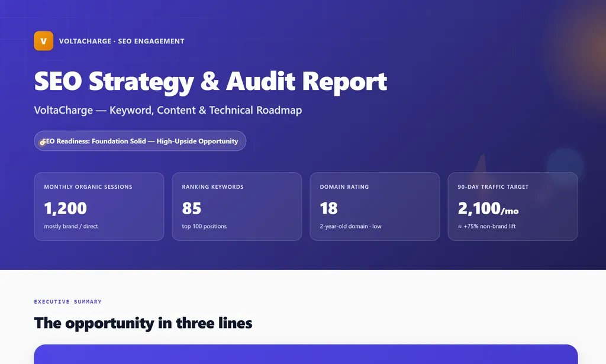Click the 'SEO Strategy & Audit Report' title
The height and width of the screenshot is (364, 606).
pos(211,82)
